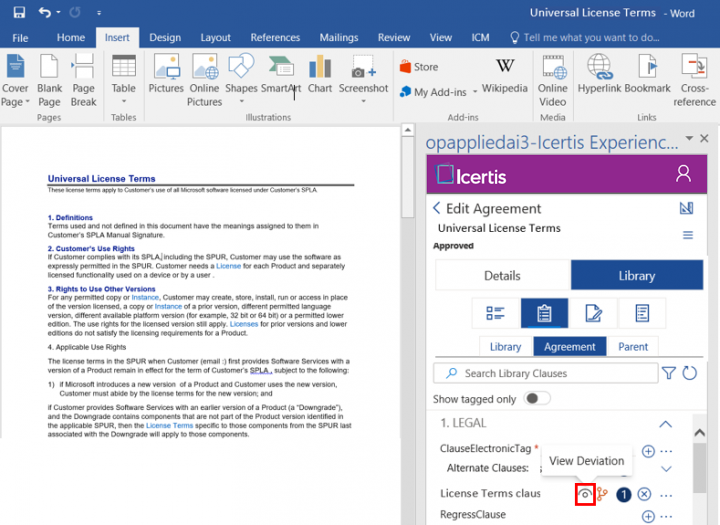Insert a Cross-reference
720x525 pixels.
coord(694,80)
